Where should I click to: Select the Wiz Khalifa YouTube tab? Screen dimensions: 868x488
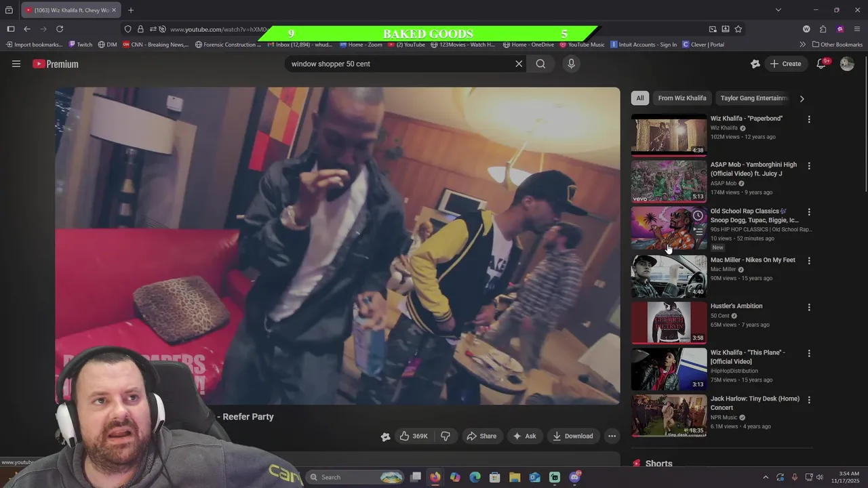point(71,10)
